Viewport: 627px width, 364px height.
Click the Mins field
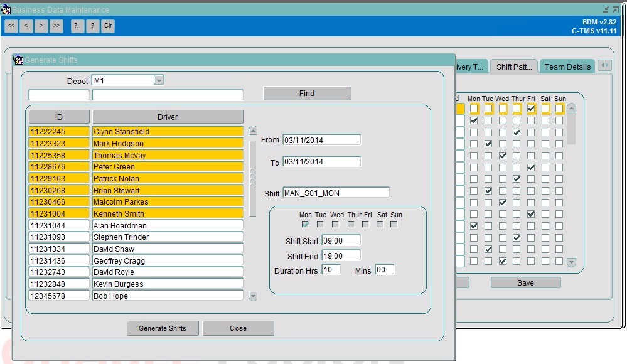pyautogui.click(x=384, y=270)
